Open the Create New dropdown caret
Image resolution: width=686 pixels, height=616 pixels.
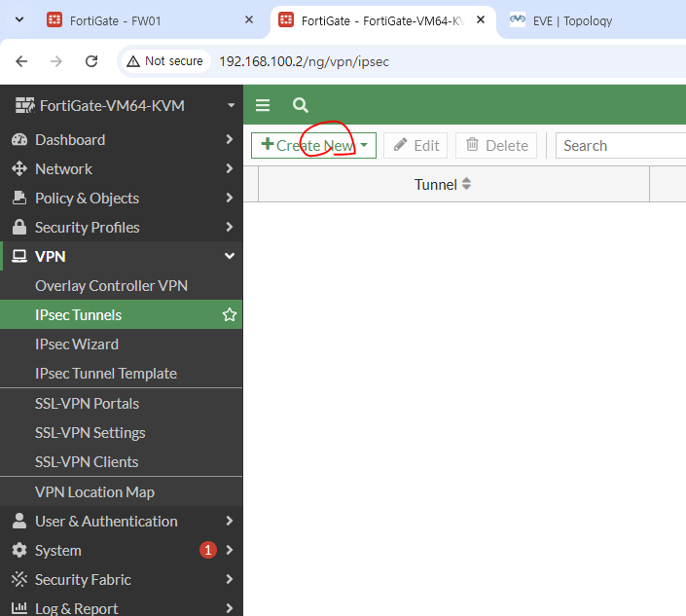pos(364,145)
